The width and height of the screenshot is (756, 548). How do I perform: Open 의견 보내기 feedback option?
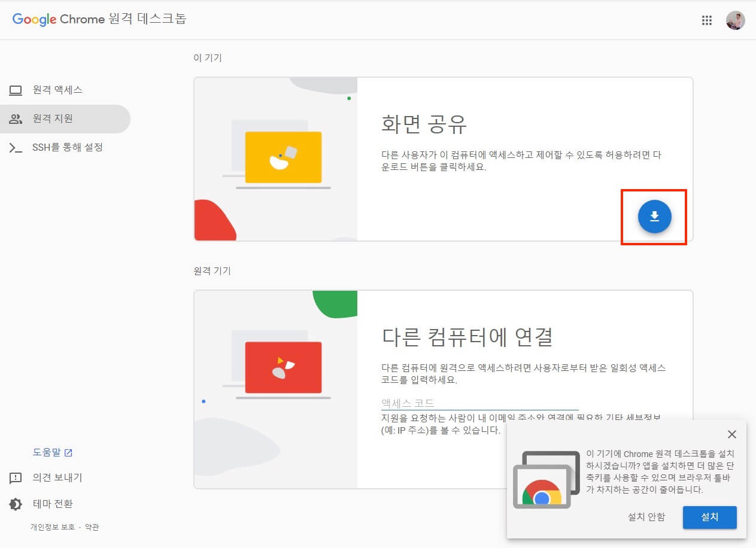tap(57, 477)
